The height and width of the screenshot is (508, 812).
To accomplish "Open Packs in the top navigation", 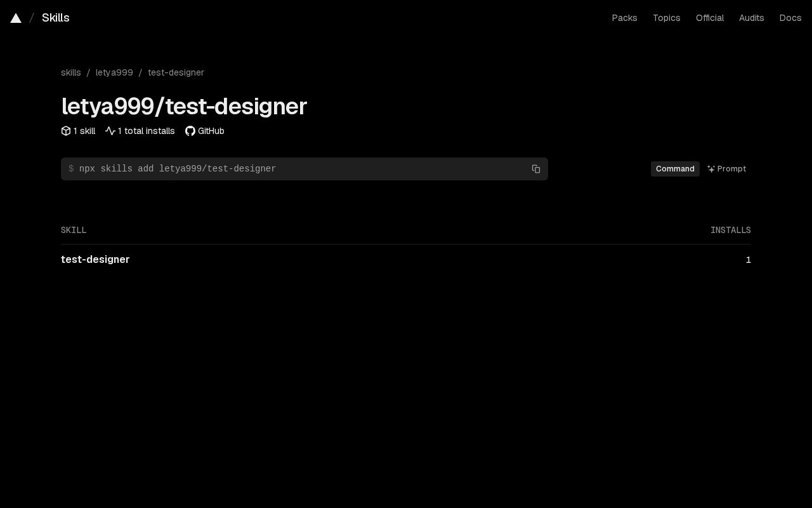I will [x=624, y=18].
